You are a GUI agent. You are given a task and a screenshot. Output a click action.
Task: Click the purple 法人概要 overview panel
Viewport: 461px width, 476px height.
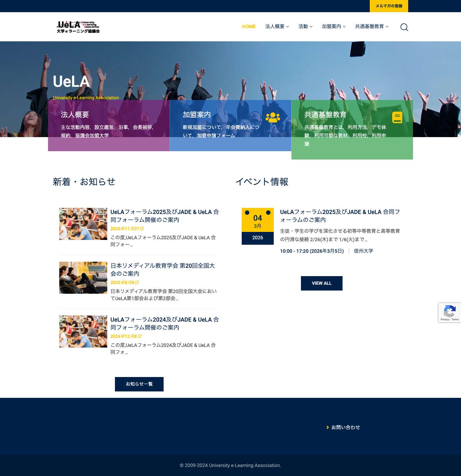[109, 125]
